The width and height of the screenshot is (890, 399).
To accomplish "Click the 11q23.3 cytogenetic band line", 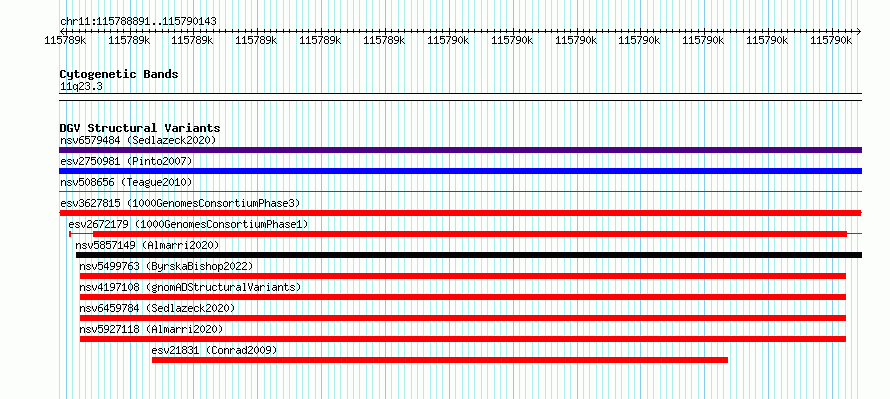I will click(460, 97).
